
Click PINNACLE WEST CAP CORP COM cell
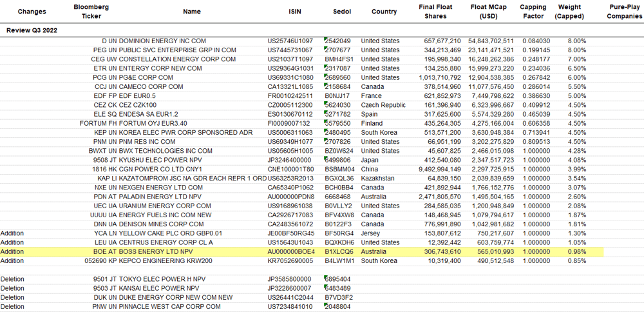tap(169, 307)
